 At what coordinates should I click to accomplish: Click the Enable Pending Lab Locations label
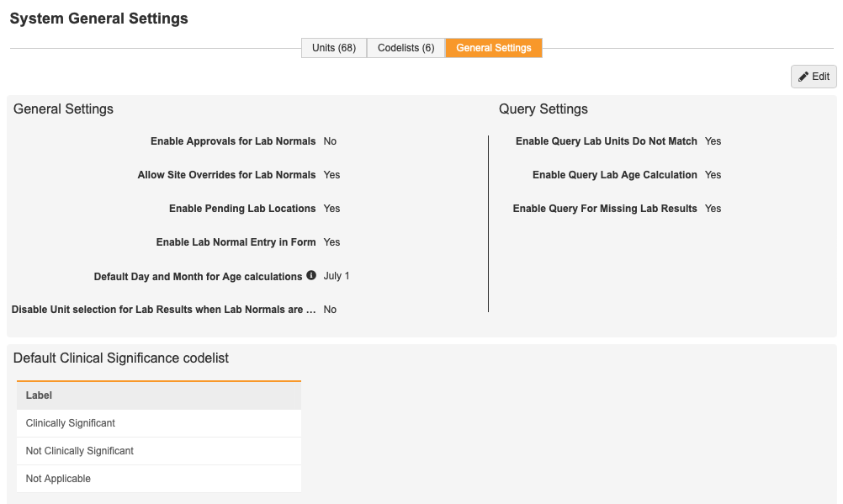[x=242, y=209]
